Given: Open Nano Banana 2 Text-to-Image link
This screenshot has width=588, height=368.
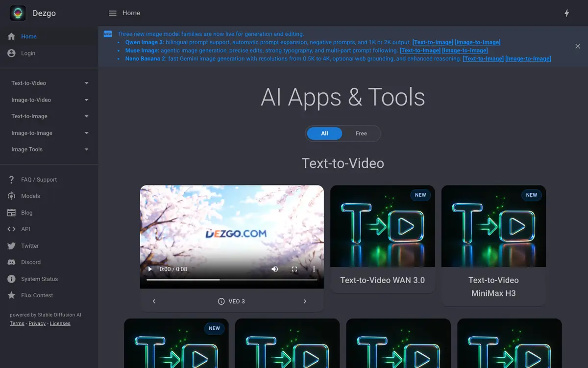Looking at the screenshot, I should pos(483,59).
